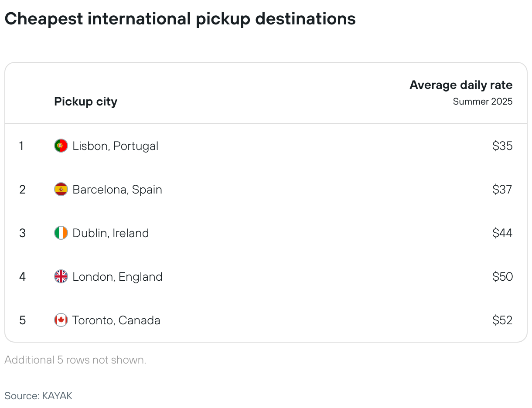Click the Pickup city column header
The height and width of the screenshot is (408, 532).
coord(85,102)
